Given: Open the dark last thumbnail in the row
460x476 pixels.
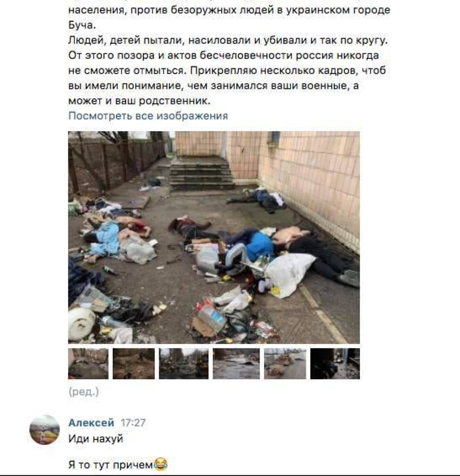Looking at the screenshot, I should click(335, 364).
